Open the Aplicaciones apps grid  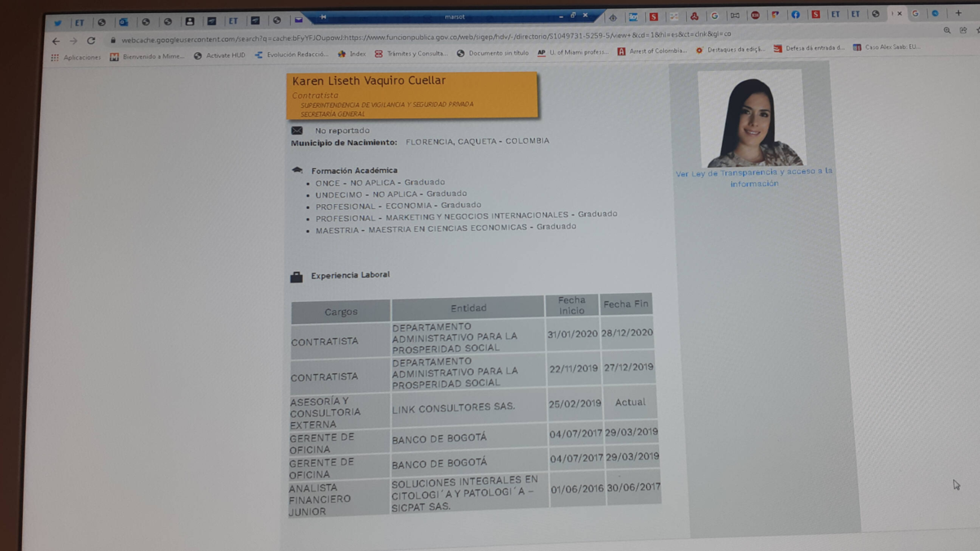pos(76,57)
